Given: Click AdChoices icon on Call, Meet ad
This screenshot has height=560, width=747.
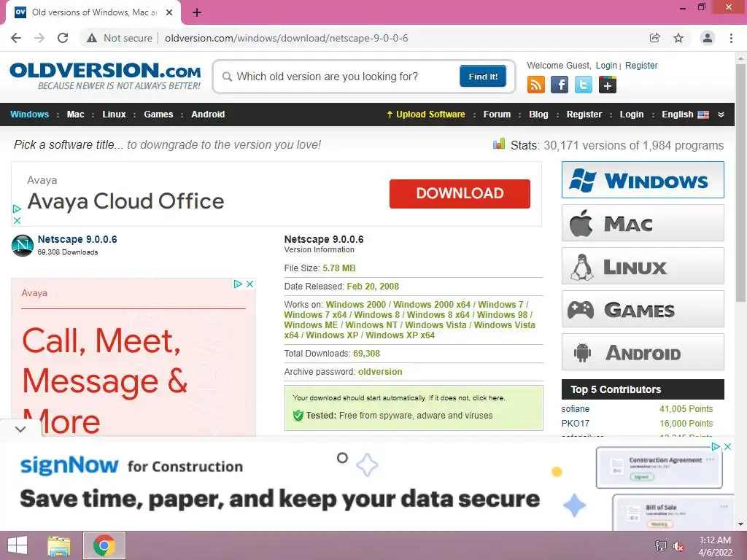Looking at the screenshot, I should point(238,284).
